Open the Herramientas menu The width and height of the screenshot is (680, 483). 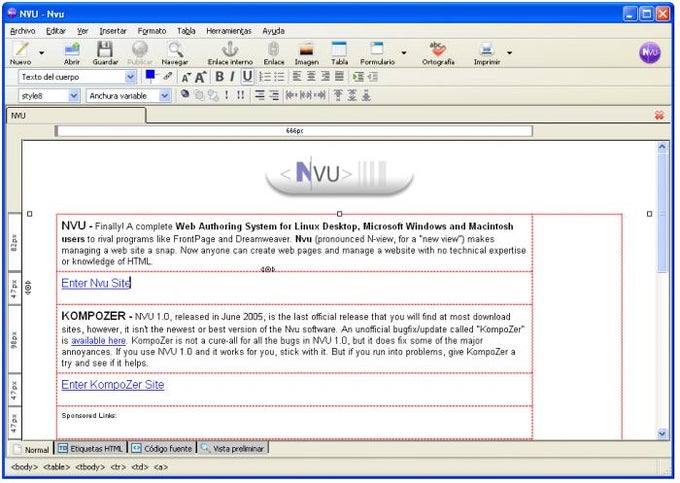coord(229,31)
